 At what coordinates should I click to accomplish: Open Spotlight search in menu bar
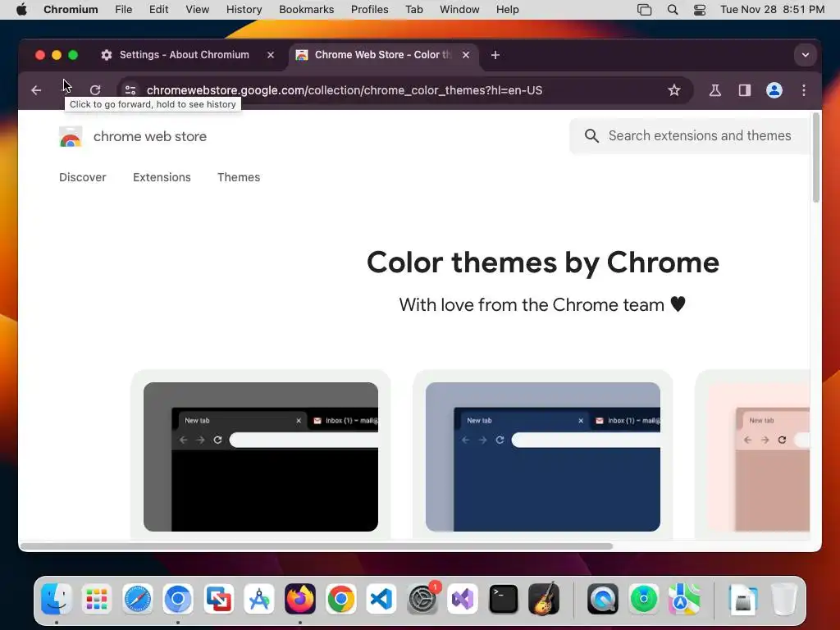[x=673, y=10]
